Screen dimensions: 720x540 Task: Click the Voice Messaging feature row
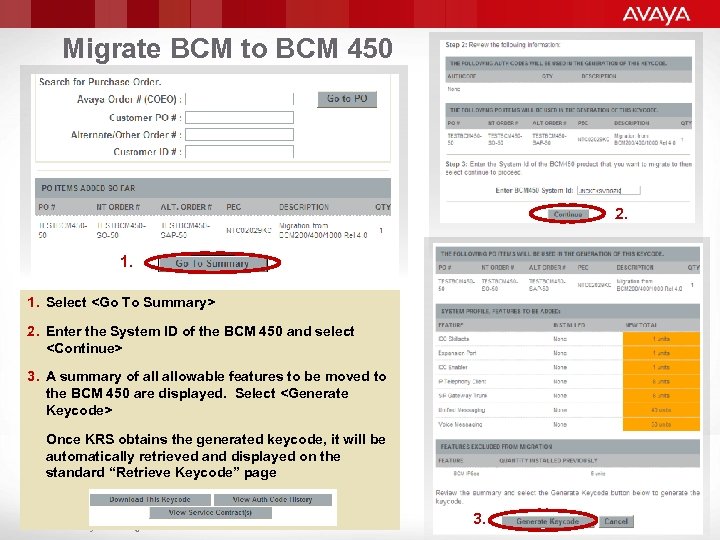568,425
